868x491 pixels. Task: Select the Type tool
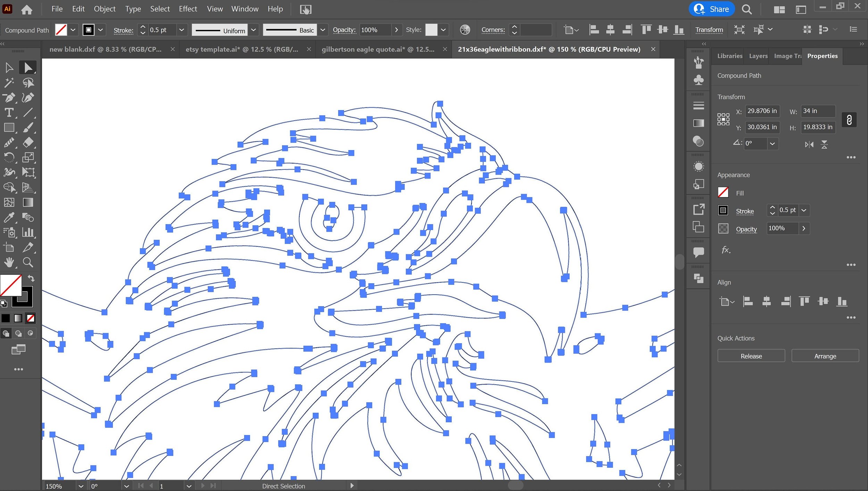pos(9,113)
